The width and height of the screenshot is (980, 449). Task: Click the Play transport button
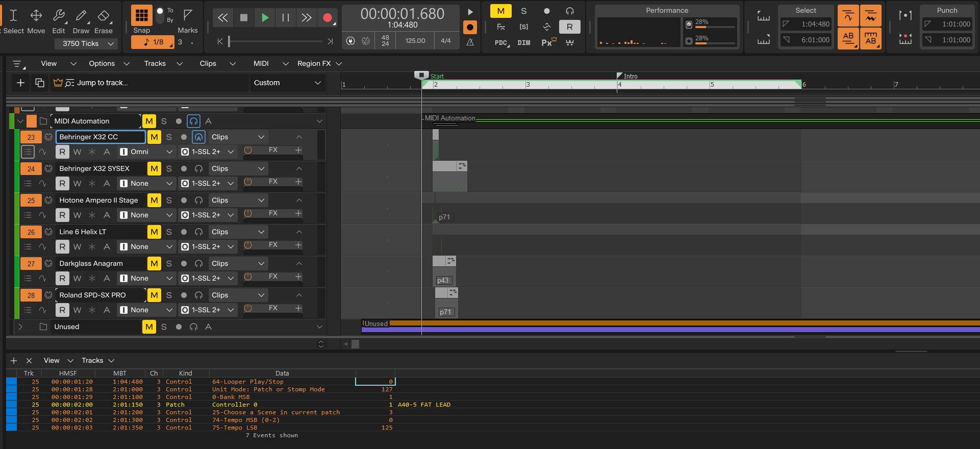pos(265,18)
